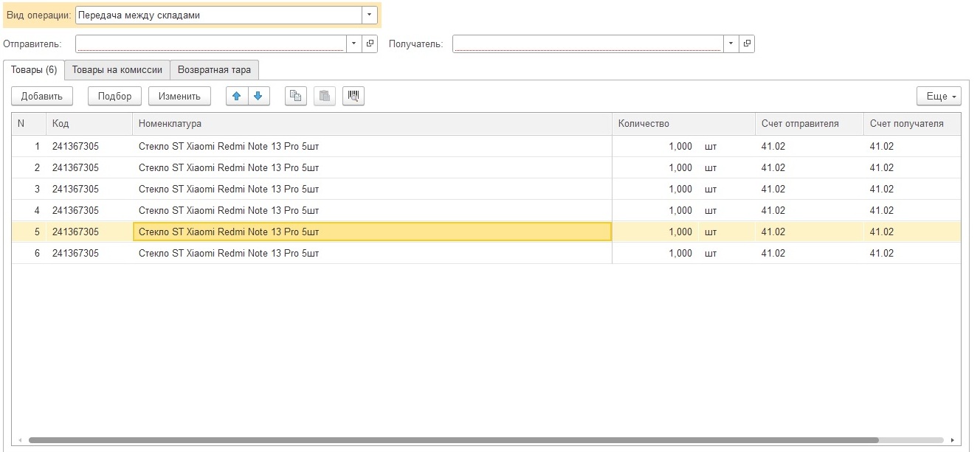
Task: Expand the Вид операции dropdown arrow
Action: point(370,15)
